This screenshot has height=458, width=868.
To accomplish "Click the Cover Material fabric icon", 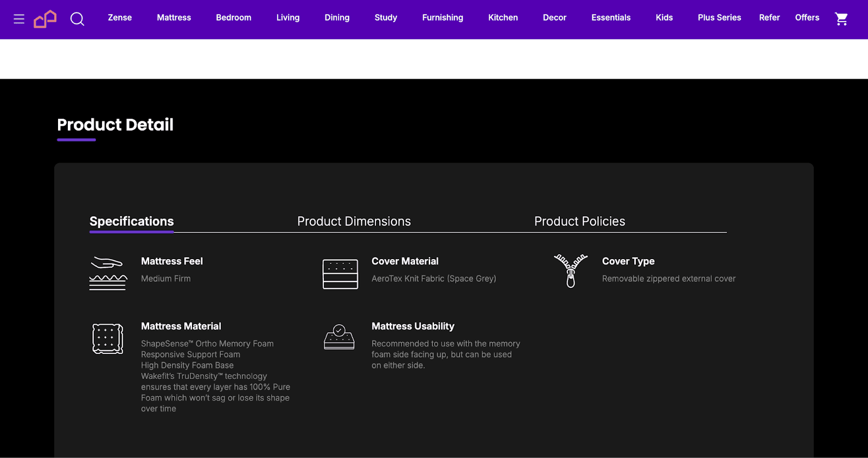I will pos(340,274).
